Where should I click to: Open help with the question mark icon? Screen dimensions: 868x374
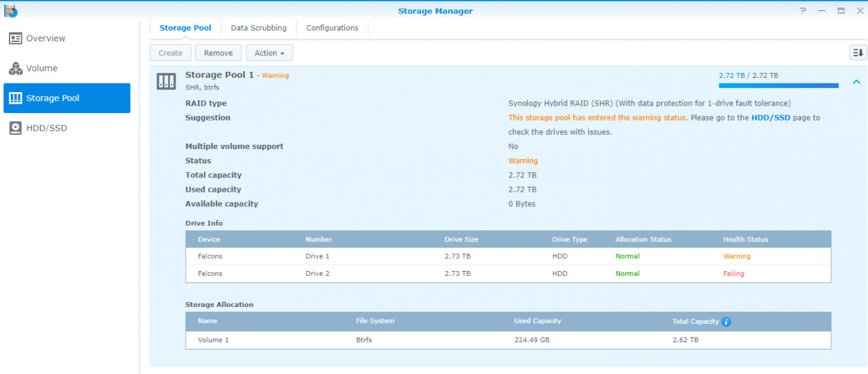click(x=803, y=11)
